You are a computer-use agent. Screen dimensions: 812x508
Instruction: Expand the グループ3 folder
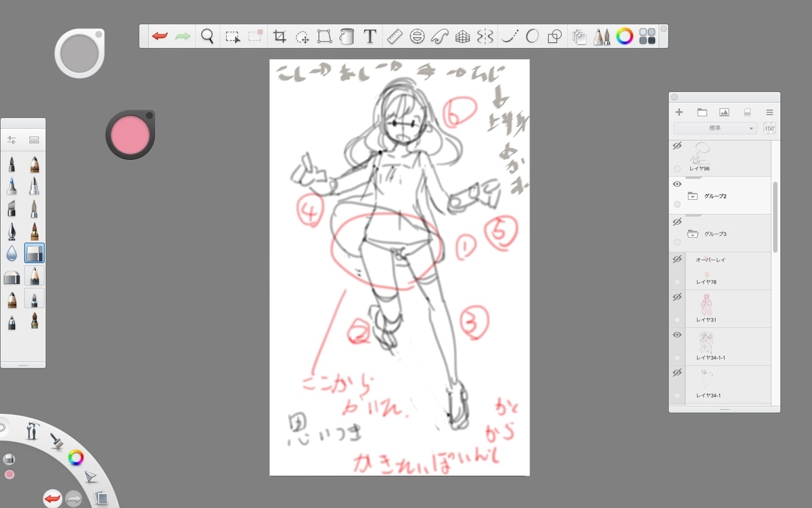coord(692,234)
